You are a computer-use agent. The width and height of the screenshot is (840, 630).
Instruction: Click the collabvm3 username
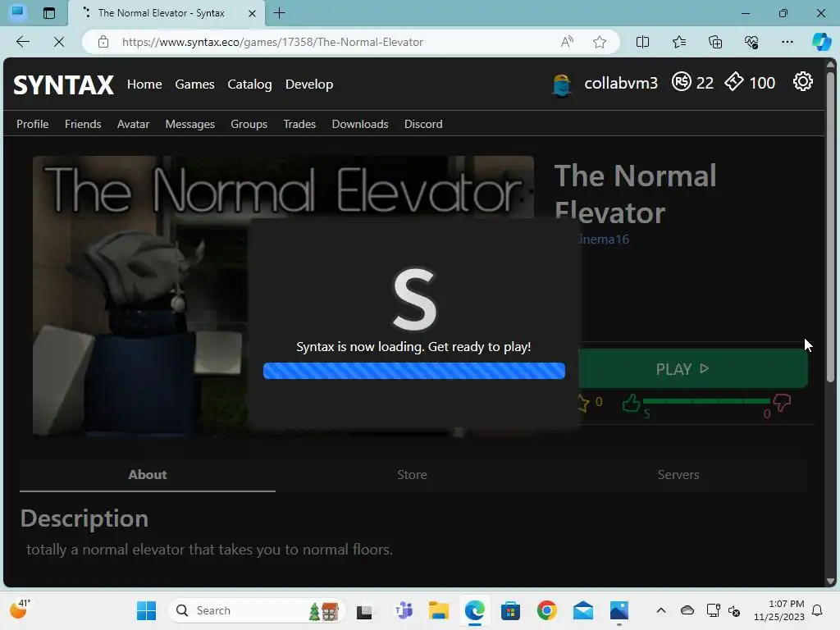(x=621, y=83)
